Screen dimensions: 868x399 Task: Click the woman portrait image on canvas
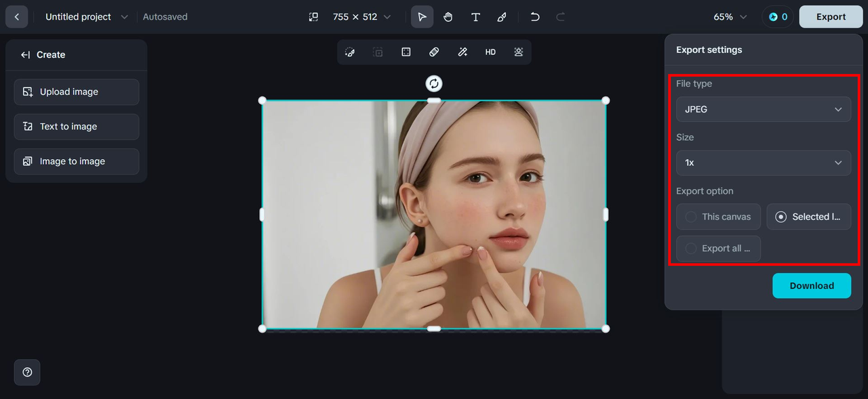coord(434,215)
